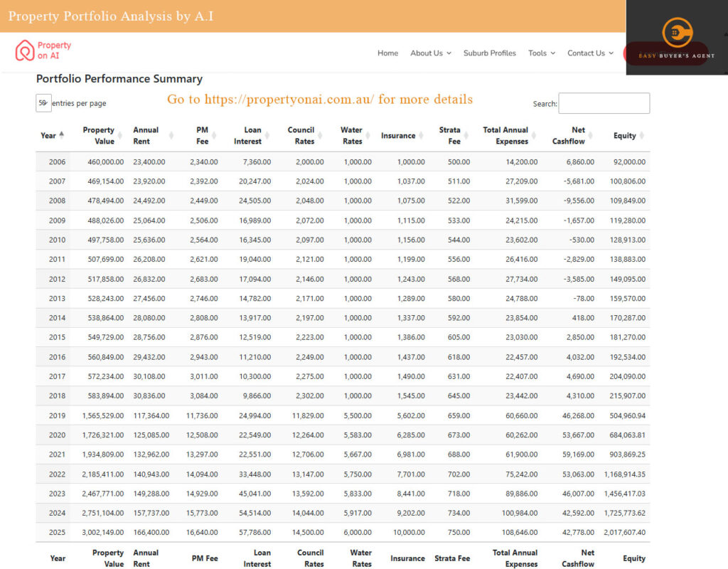This screenshot has height=569, width=728.
Task: Sort table by PM Fee header
Action: pyautogui.click(x=202, y=136)
